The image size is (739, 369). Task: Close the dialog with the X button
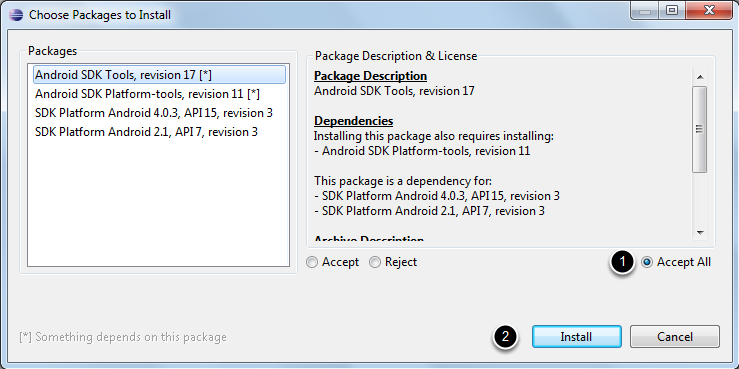coord(707,11)
